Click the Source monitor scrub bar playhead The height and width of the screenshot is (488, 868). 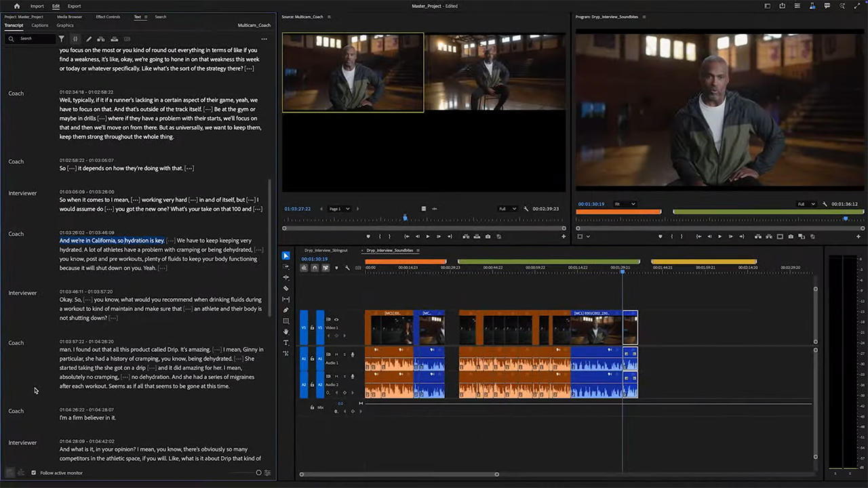405,218
